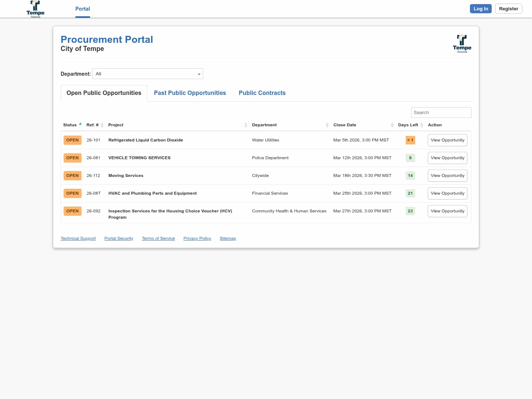Select the Open Public Opportunities tab
The image size is (532, 399).
pos(104,93)
